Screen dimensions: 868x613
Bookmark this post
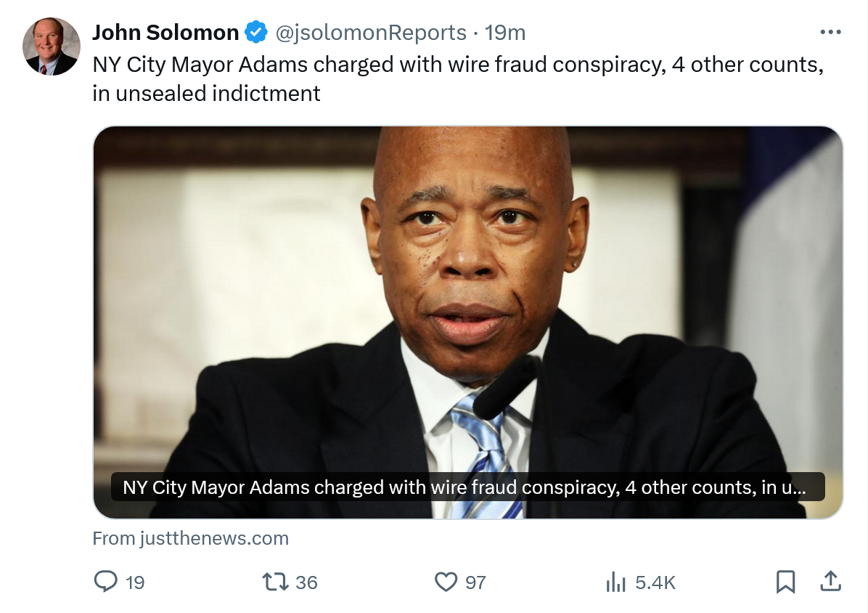point(785,581)
